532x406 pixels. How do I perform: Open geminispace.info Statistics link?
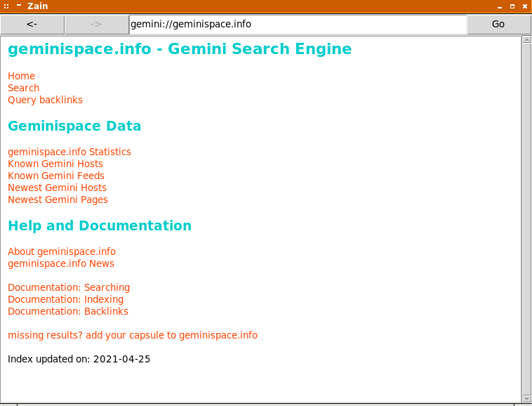point(69,152)
